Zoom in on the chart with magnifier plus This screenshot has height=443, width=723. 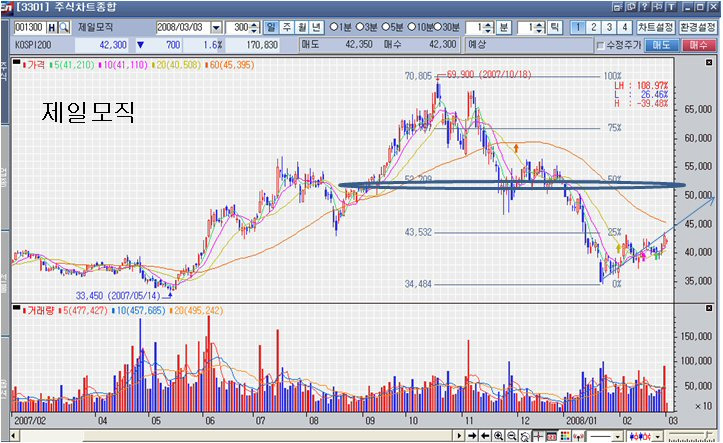coord(498,436)
